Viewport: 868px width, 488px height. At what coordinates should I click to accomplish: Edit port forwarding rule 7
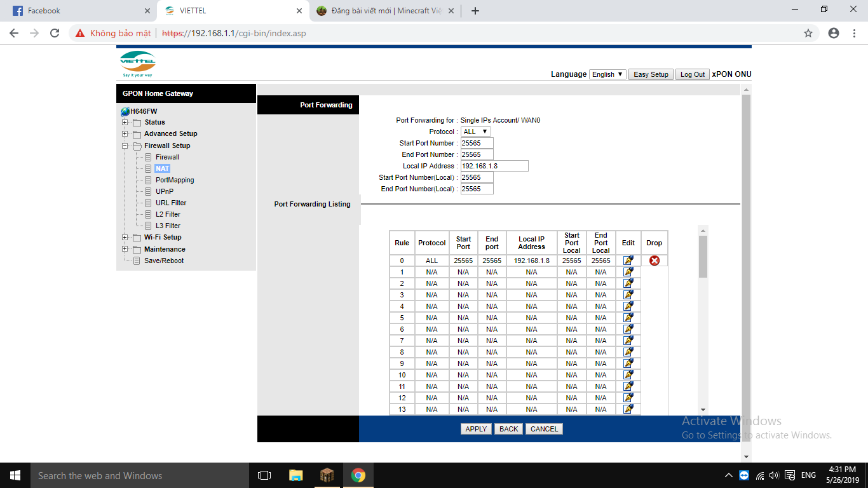pos(628,341)
